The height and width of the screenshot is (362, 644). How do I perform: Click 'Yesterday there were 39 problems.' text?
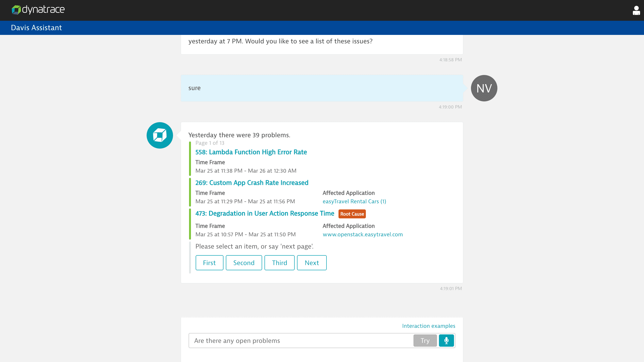[239, 135]
